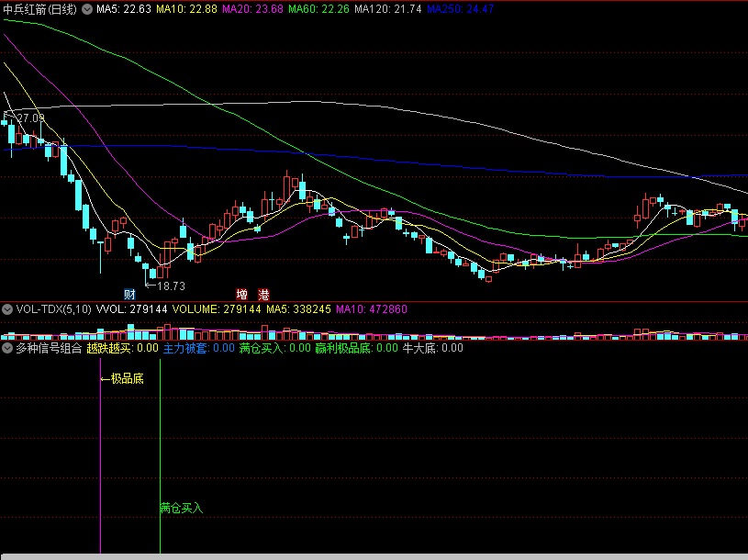Click the VVOL: 279144 value

pos(131,309)
